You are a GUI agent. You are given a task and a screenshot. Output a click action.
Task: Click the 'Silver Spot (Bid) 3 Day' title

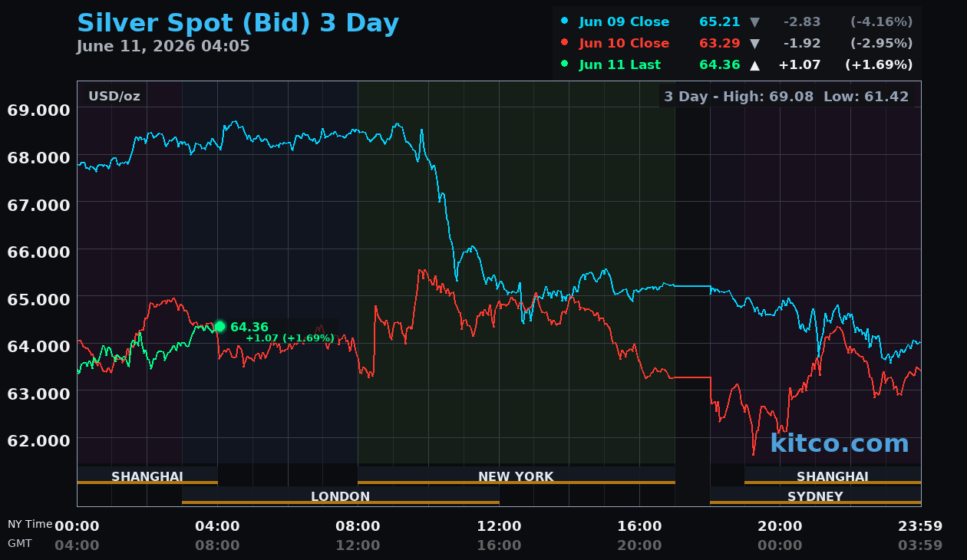pyautogui.click(x=238, y=23)
